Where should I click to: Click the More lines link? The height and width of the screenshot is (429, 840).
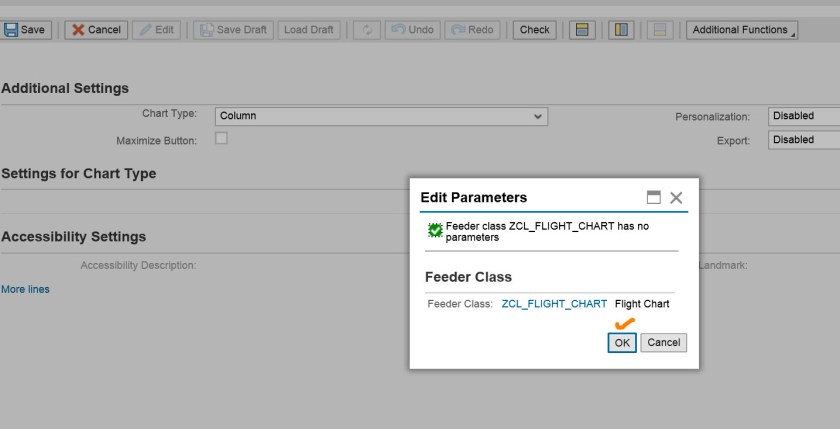(25, 289)
